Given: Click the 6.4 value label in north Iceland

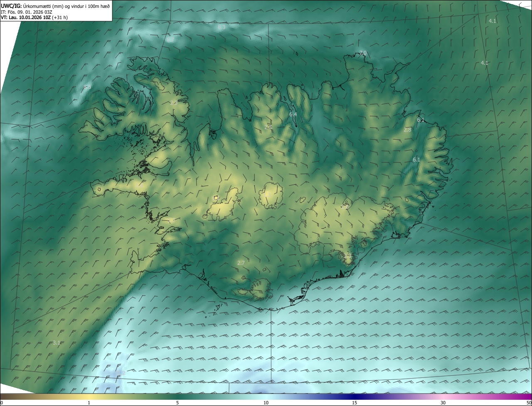Looking at the screenshot, I should (293, 114).
